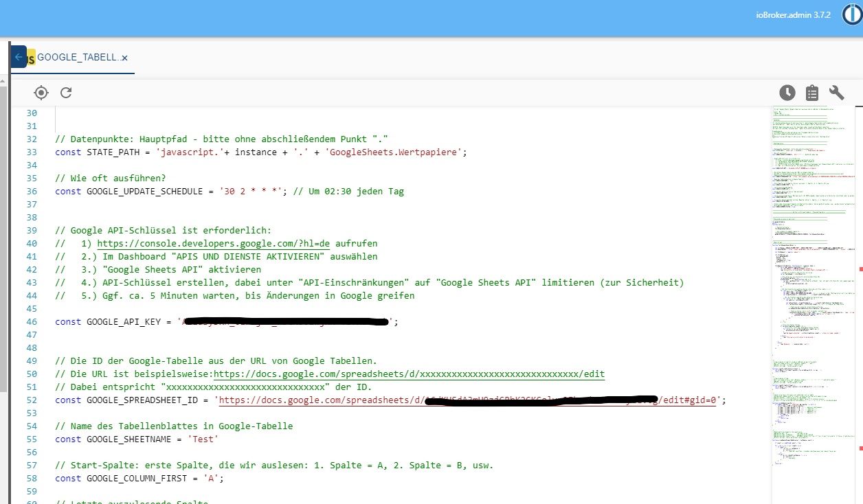Screen dimensions: 863x504
Task: Click the restart script refresh icon
Action: (x=66, y=93)
